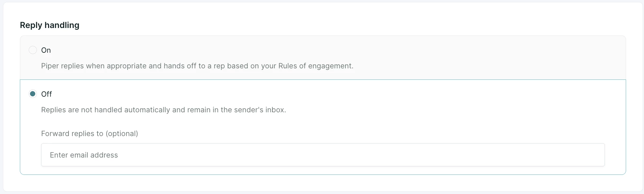Click the Reply handling heading
This screenshot has height=194, width=644.
pyautogui.click(x=50, y=25)
